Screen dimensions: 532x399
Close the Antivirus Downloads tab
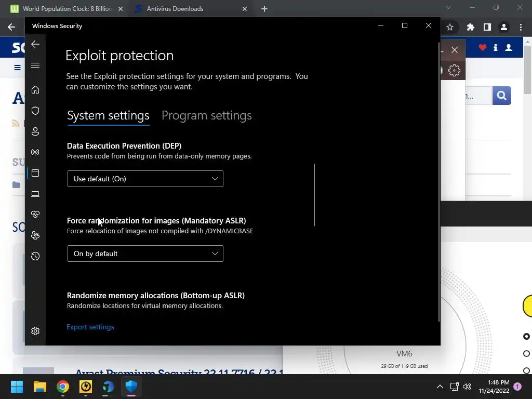click(x=245, y=9)
